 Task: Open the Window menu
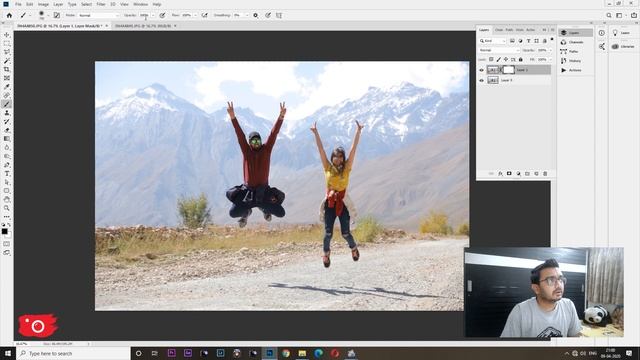tap(140, 4)
